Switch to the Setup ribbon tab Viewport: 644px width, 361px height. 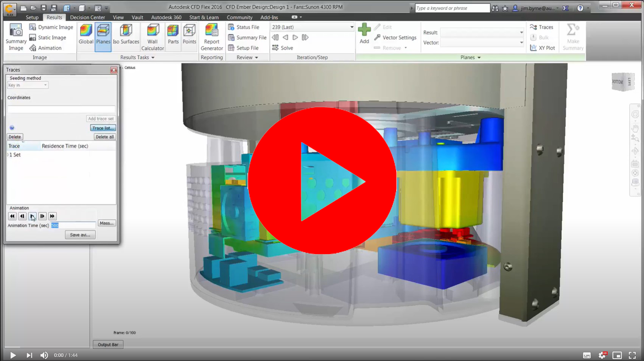click(32, 17)
